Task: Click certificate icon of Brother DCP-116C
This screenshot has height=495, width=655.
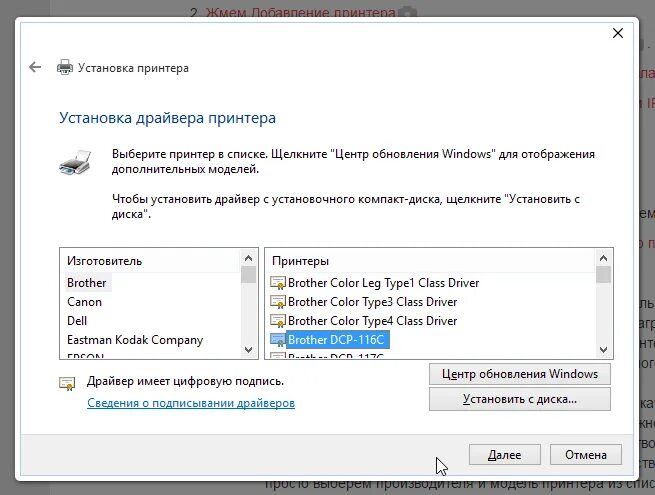Action: click(x=277, y=340)
